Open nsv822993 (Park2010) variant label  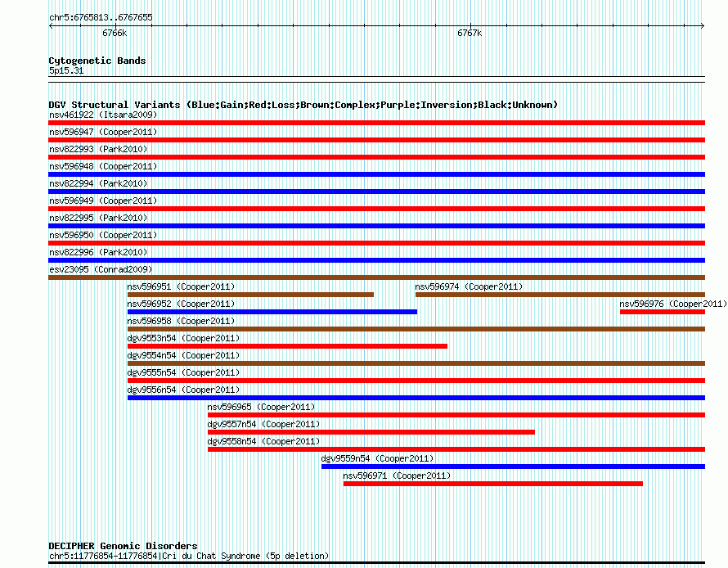98,149
